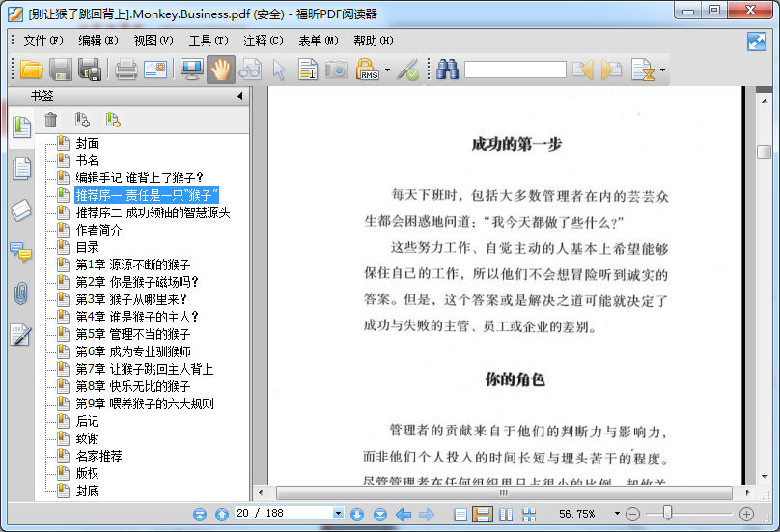Click into the find text field

click(x=515, y=70)
